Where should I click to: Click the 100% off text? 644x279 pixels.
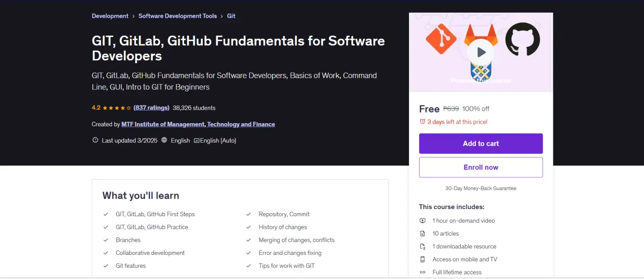click(x=475, y=109)
